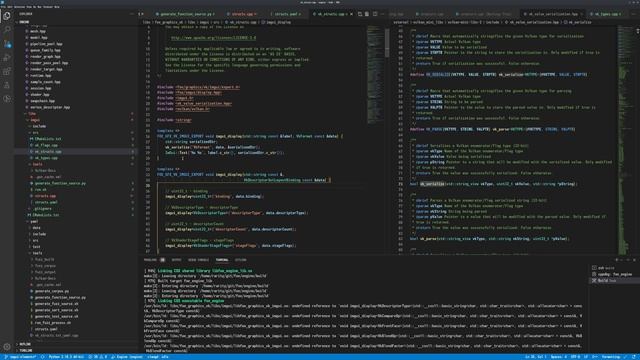The height and width of the screenshot is (360, 640).
Task: Open the Problems panel tab
Action: click(150, 260)
